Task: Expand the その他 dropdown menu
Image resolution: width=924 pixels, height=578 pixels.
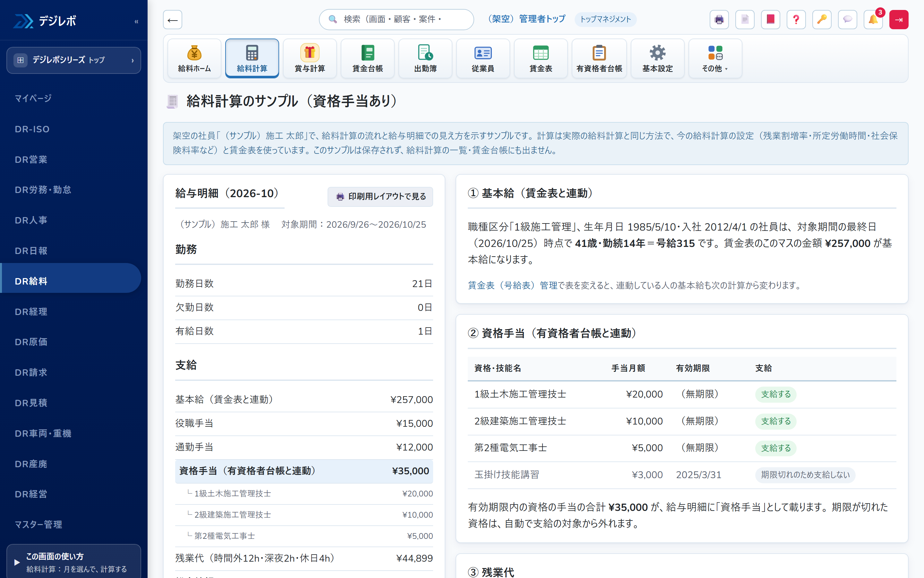Action: click(x=715, y=58)
